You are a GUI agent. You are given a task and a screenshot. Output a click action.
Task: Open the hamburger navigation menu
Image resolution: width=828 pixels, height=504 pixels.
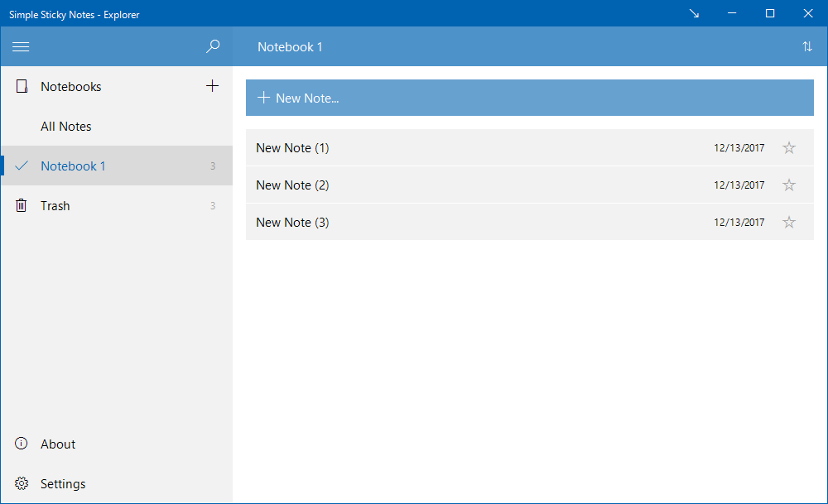coord(21,46)
